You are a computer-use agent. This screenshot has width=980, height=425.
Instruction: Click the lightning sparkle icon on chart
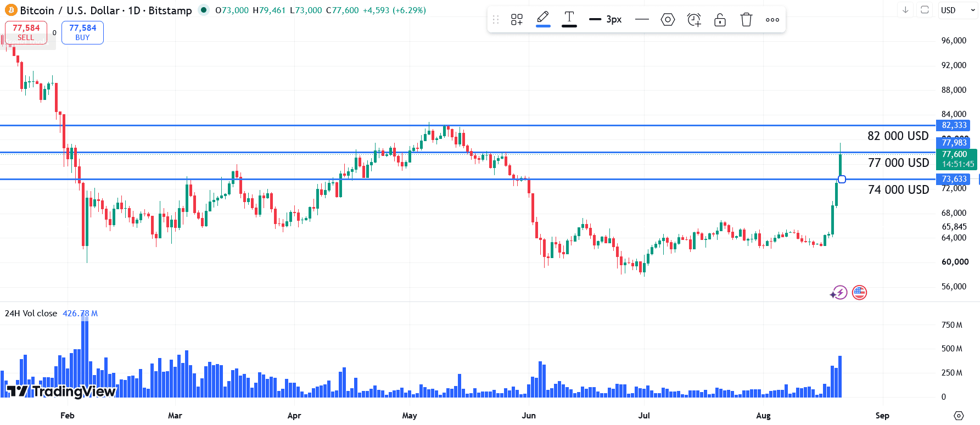[x=838, y=293]
